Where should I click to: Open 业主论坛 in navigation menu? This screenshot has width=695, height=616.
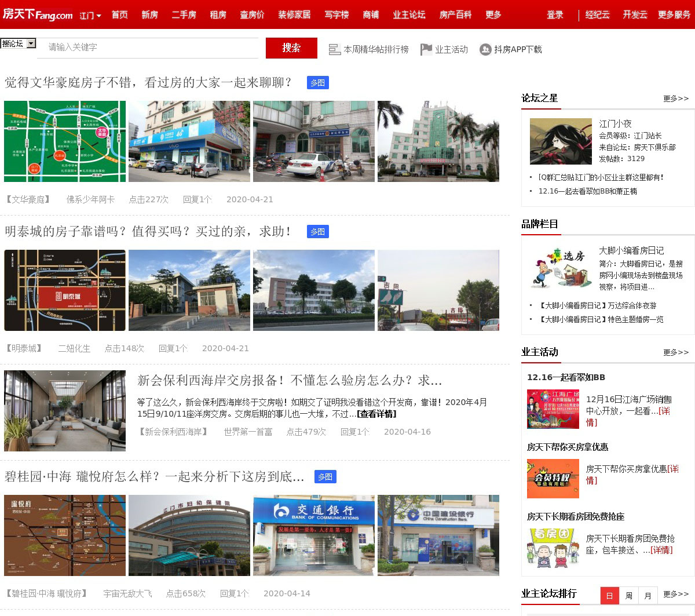409,14
